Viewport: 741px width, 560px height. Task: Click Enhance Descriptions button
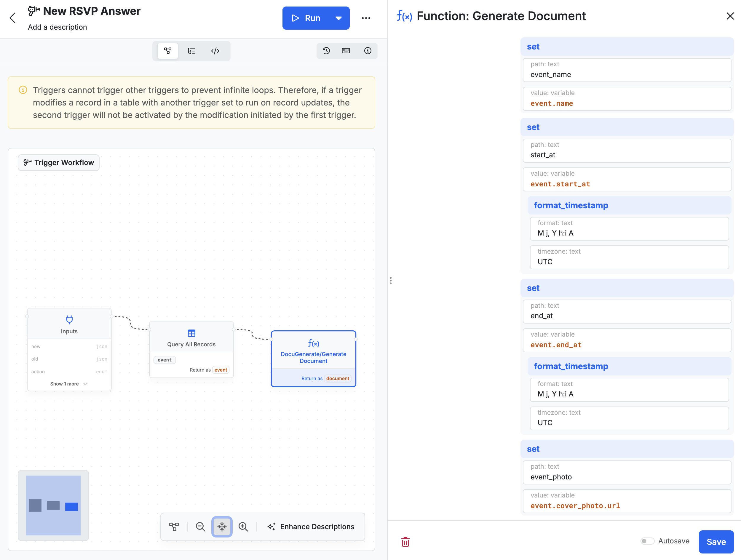click(311, 527)
